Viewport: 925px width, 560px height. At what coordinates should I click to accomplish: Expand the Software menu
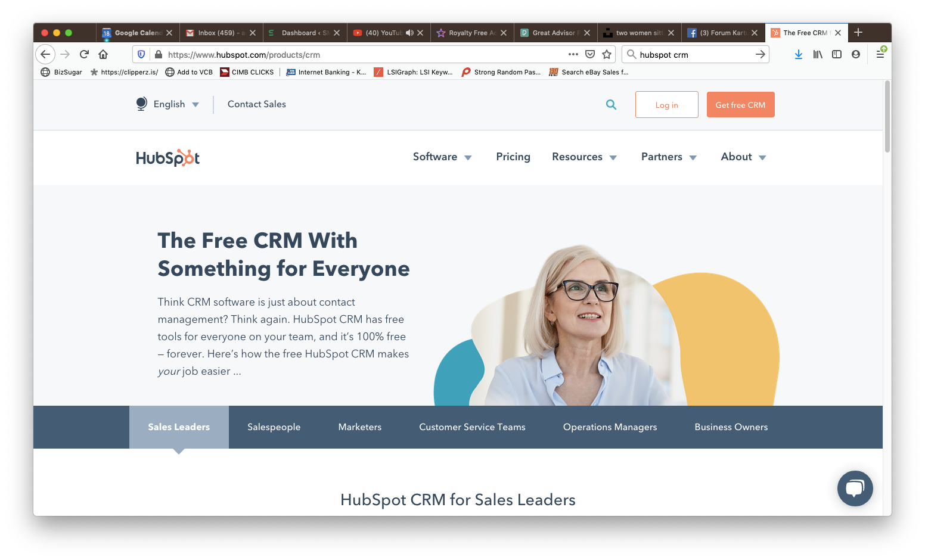442,157
